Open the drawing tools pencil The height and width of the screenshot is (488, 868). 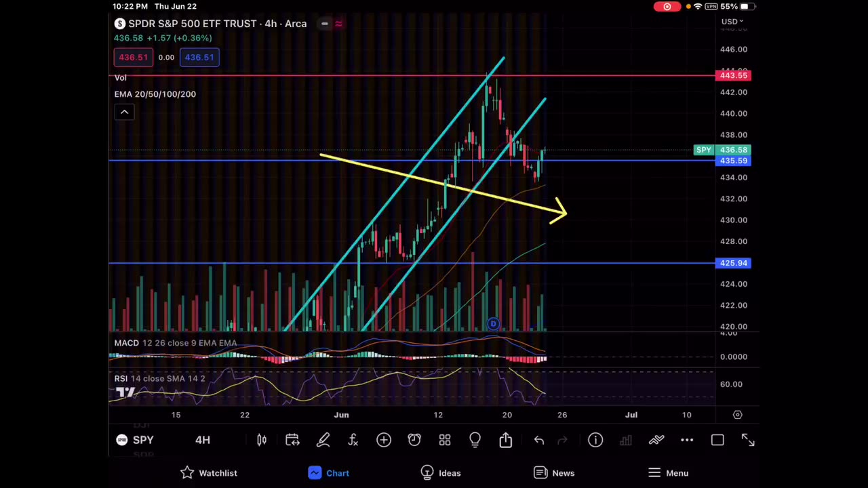323,440
